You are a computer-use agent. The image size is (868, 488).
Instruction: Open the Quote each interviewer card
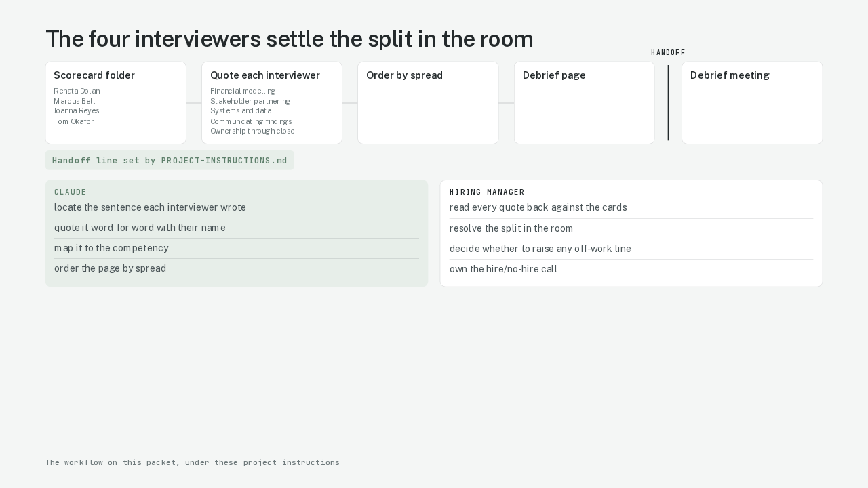(272, 103)
